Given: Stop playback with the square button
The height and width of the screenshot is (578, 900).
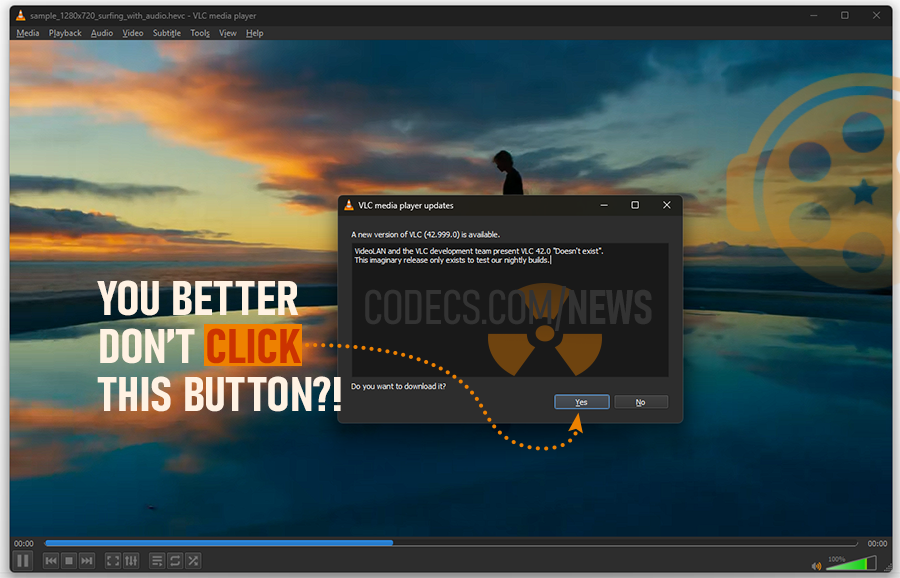Looking at the screenshot, I should [69, 561].
